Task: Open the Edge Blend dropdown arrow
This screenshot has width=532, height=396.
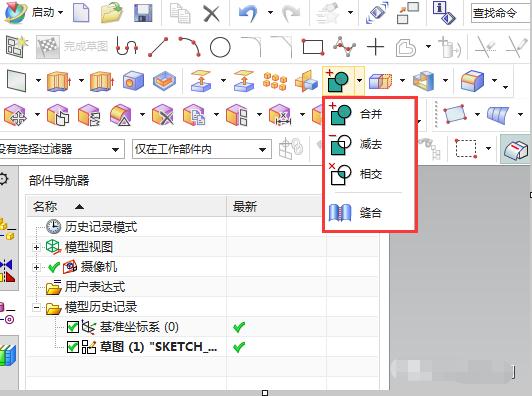Action: point(494,81)
